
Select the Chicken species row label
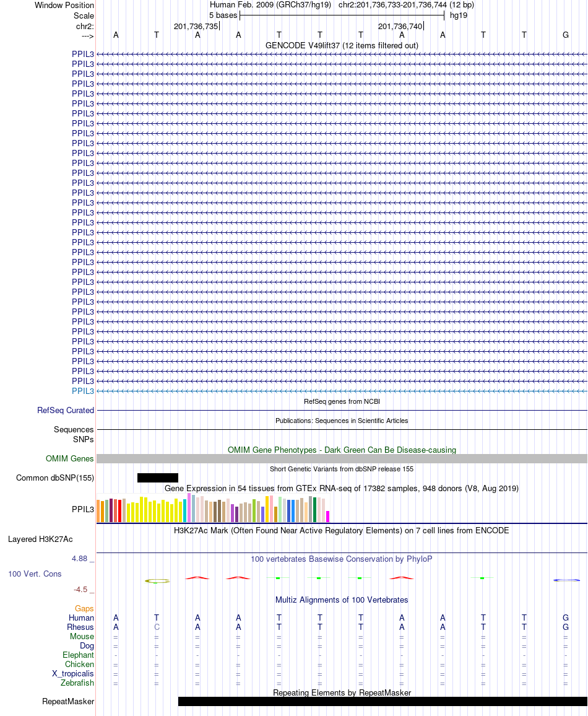79,665
